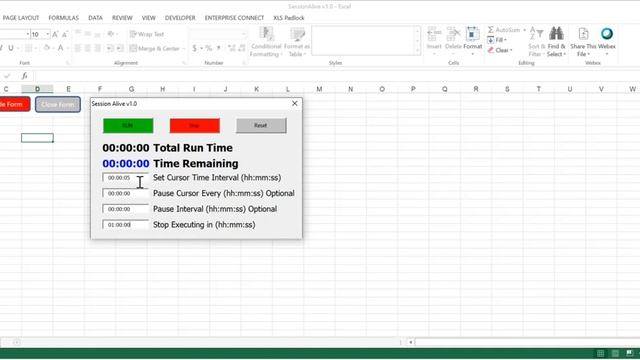640x360 pixels.
Task: Open the Alignment dialog launcher
Action: [184, 63]
